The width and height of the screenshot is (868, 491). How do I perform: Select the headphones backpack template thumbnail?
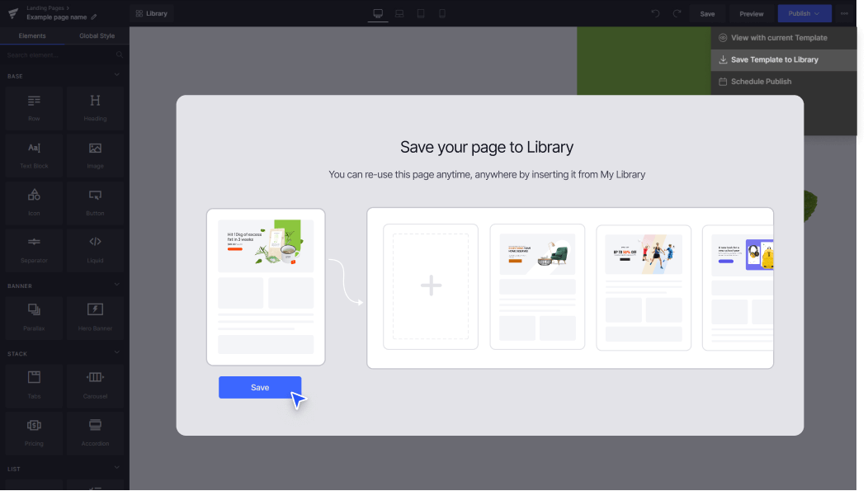click(x=738, y=287)
